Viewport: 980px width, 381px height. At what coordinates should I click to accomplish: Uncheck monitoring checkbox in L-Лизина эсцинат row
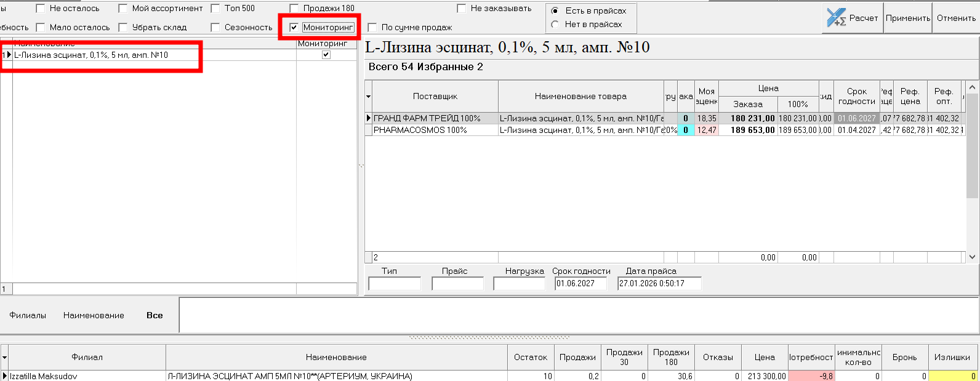click(x=326, y=55)
